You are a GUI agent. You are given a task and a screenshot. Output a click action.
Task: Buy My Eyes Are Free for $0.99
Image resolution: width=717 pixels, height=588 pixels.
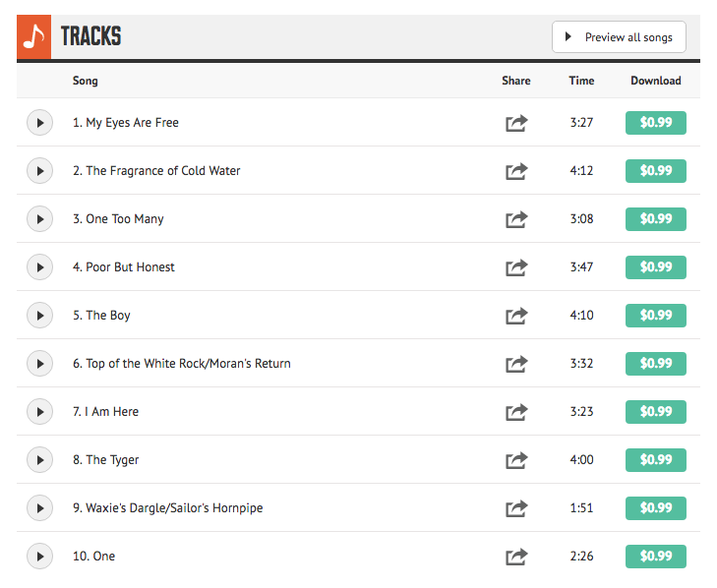point(656,123)
